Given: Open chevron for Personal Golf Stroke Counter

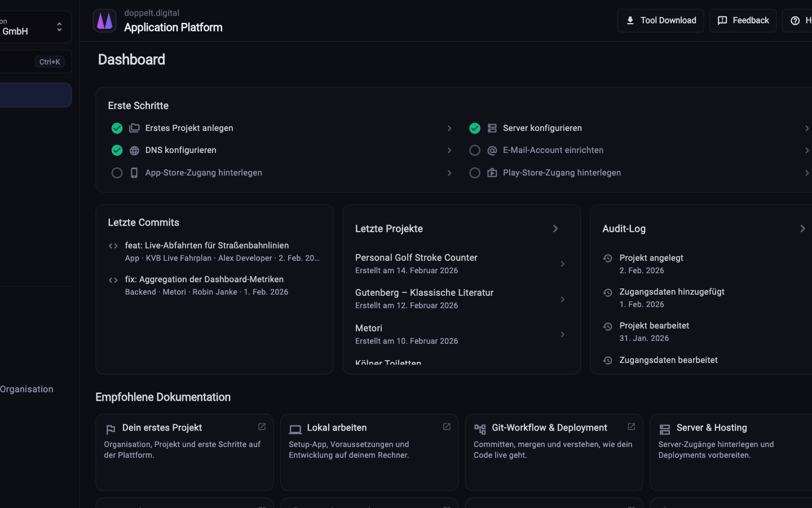Looking at the screenshot, I should click(562, 264).
